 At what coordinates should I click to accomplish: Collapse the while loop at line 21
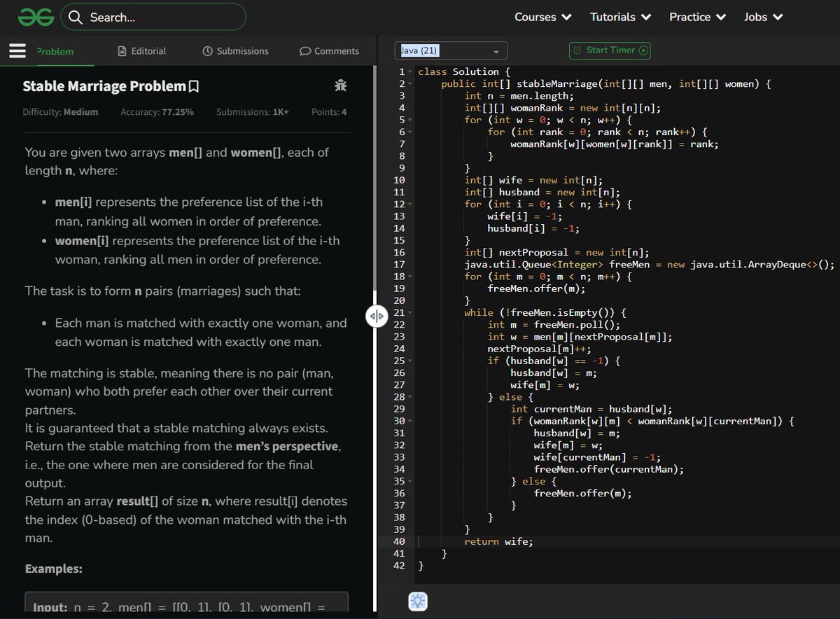(410, 312)
